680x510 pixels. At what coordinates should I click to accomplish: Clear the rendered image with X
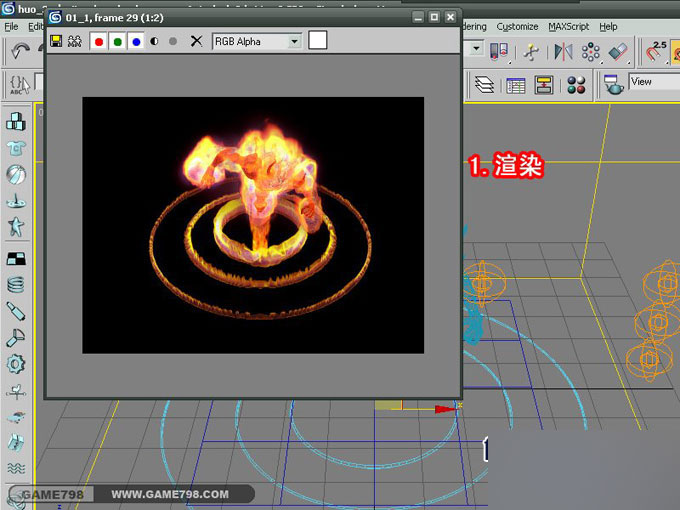point(196,41)
